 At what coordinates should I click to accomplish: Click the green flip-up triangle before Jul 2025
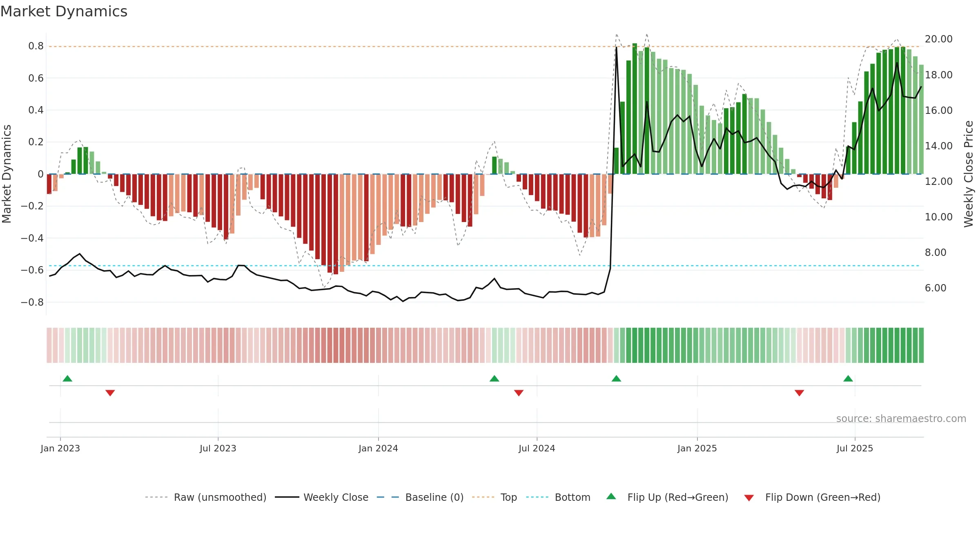click(848, 378)
